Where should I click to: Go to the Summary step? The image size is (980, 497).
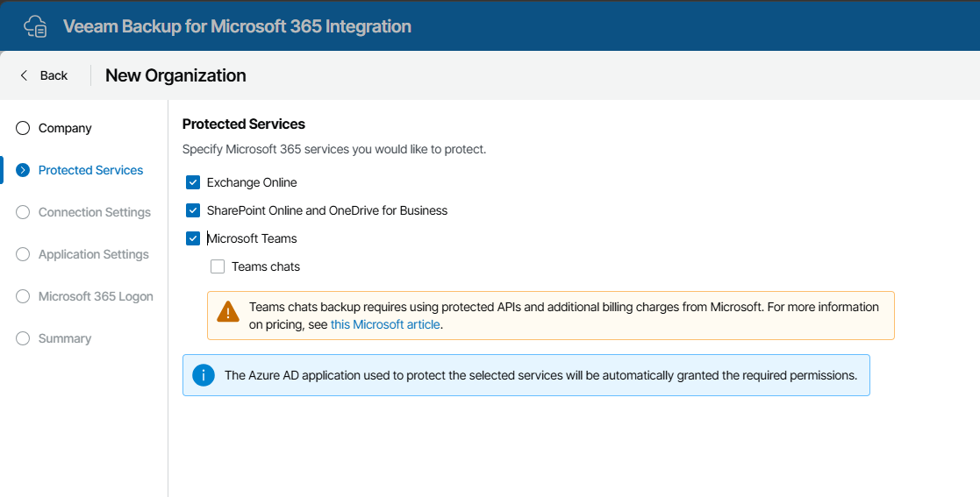[65, 338]
